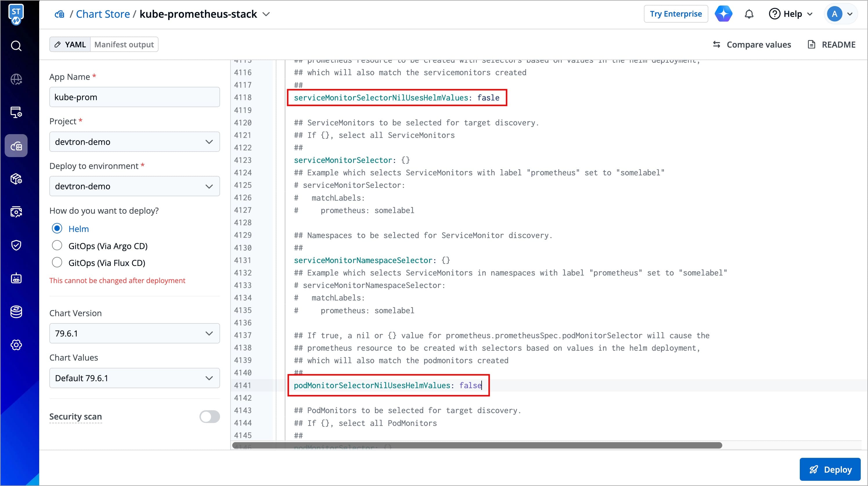The height and width of the screenshot is (486, 868).
Task: Select GitOps (Via Argo CD) option
Action: pos(57,246)
